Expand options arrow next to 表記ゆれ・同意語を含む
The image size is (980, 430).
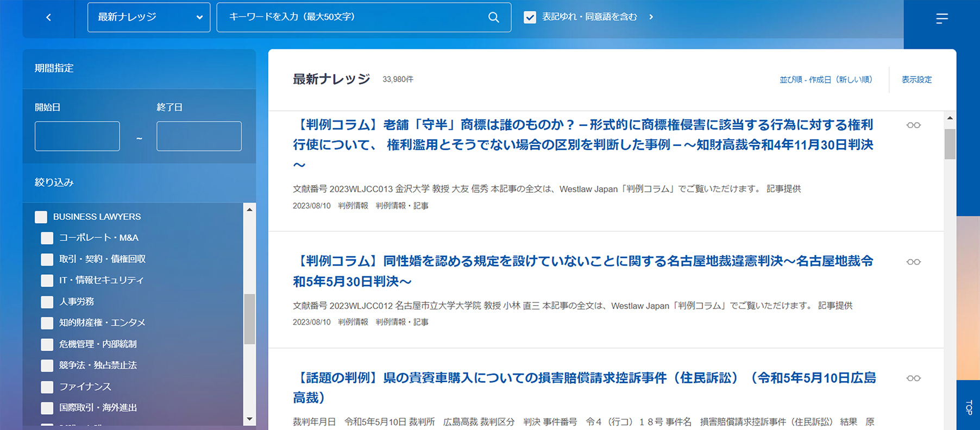coord(651,17)
